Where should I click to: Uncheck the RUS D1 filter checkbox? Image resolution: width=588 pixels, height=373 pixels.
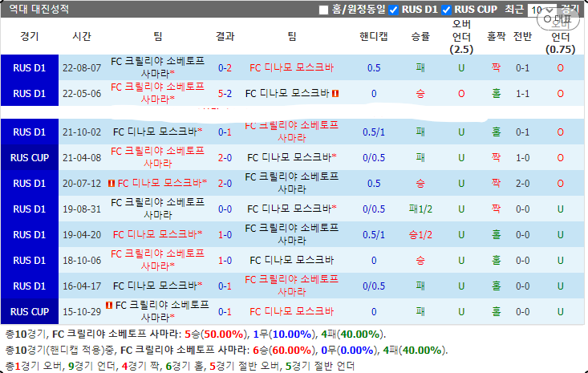(x=393, y=10)
